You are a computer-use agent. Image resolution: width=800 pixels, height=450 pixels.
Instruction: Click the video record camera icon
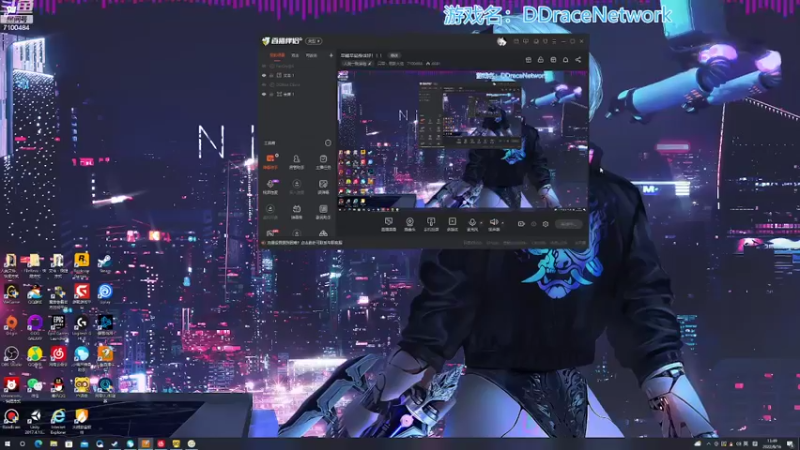[x=521, y=224]
